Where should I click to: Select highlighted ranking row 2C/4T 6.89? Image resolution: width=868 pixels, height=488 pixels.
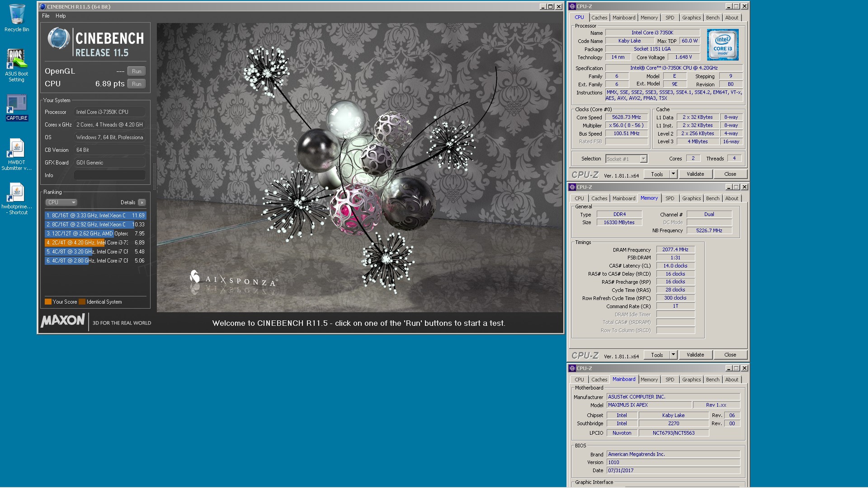[x=95, y=243]
